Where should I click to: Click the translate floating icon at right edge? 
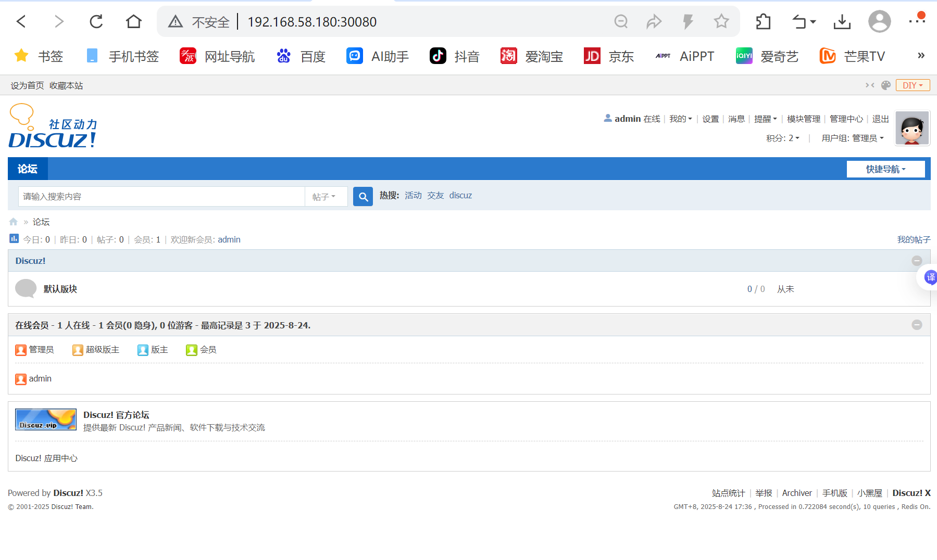point(930,277)
